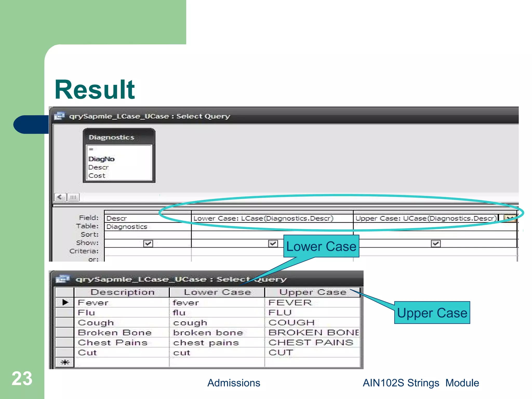Select Cost field in Diagnostics list
Screen dimensions: 532x399
pos(97,176)
